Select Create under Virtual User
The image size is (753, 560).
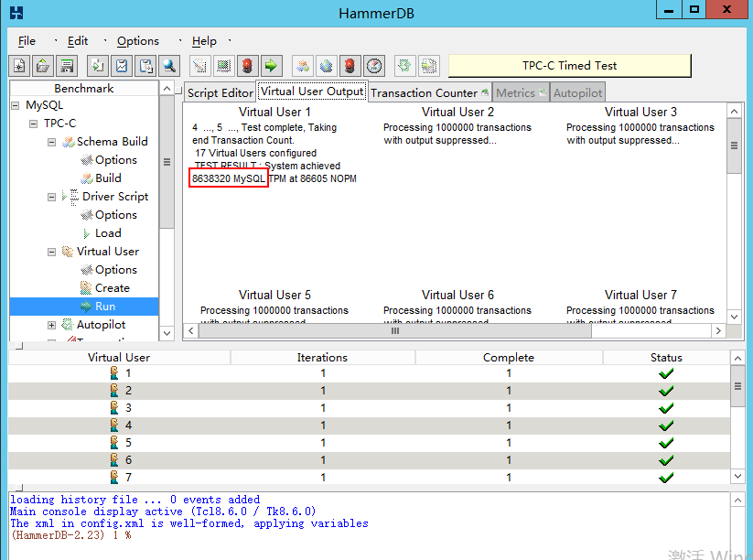point(112,288)
